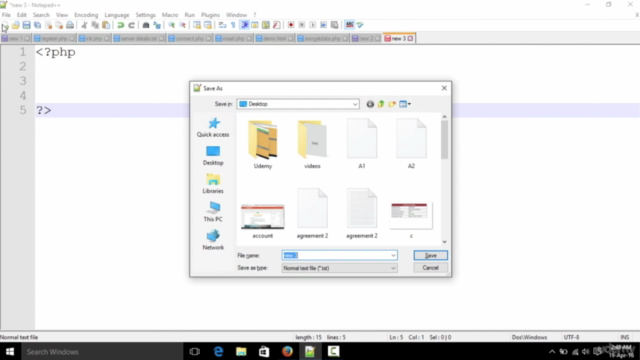Screen dimensions: 640x360
Task: Click the scroll down arrow in file list
Action: pyautogui.click(x=444, y=242)
